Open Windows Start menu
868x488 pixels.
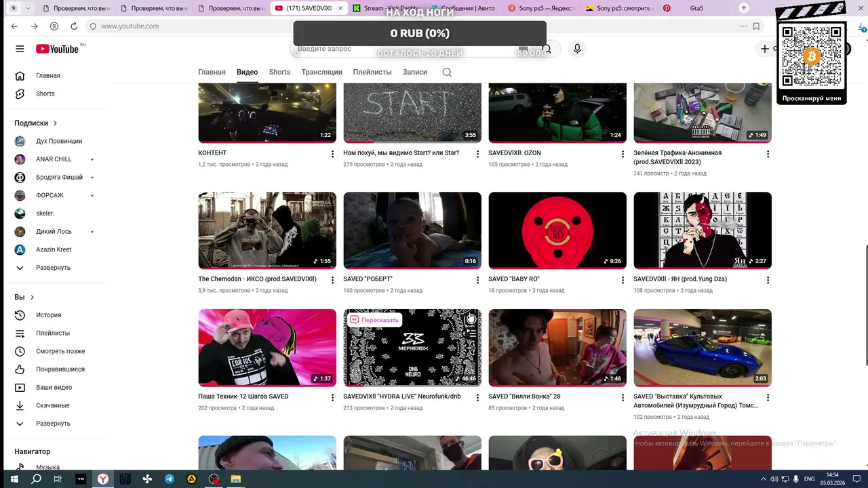pyautogui.click(x=14, y=479)
